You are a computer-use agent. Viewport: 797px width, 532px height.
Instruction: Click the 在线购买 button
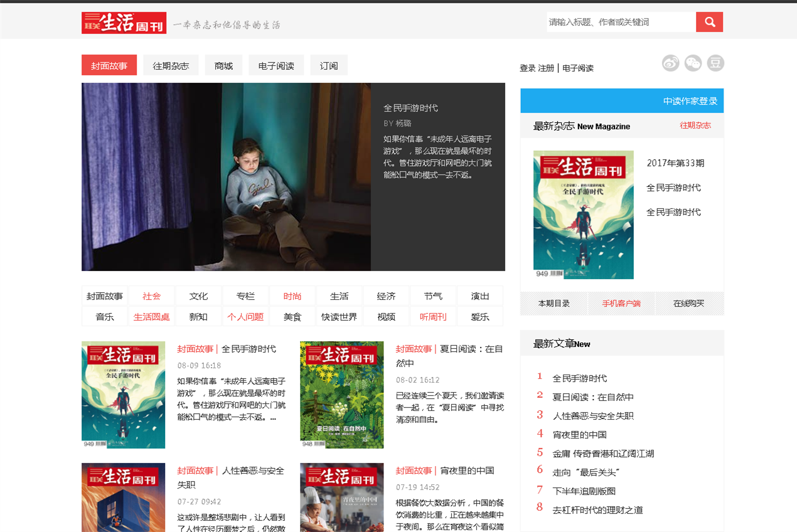689,304
